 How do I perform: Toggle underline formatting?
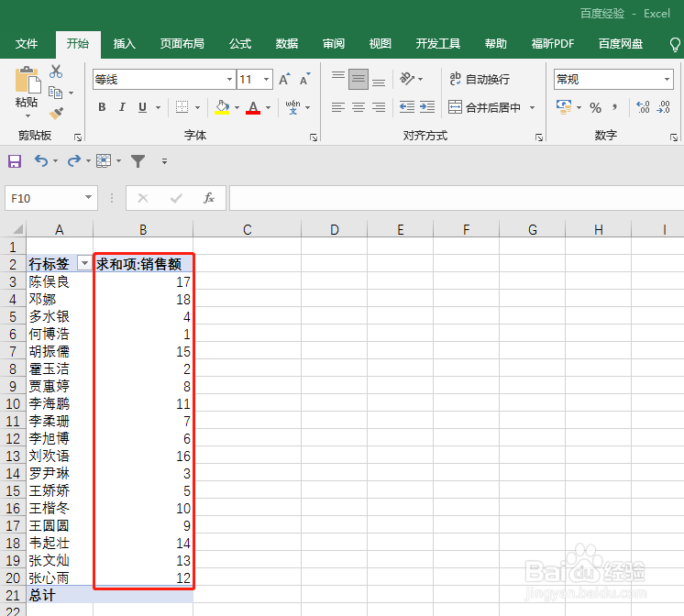pyautogui.click(x=142, y=107)
